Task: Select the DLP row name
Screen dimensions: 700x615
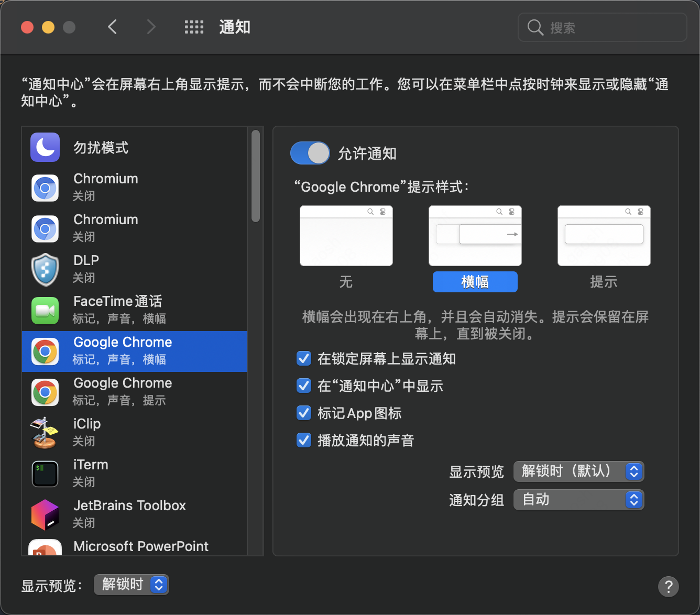Action: (x=86, y=260)
